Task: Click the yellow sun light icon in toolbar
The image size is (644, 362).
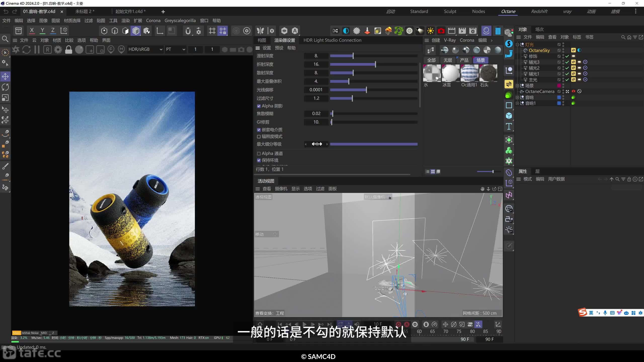Action: pos(430,31)
